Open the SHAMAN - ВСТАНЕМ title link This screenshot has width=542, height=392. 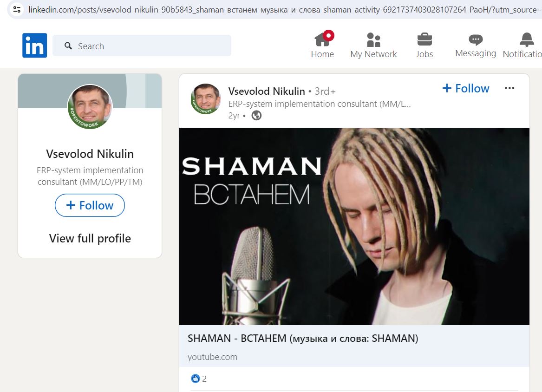[303, 339]
